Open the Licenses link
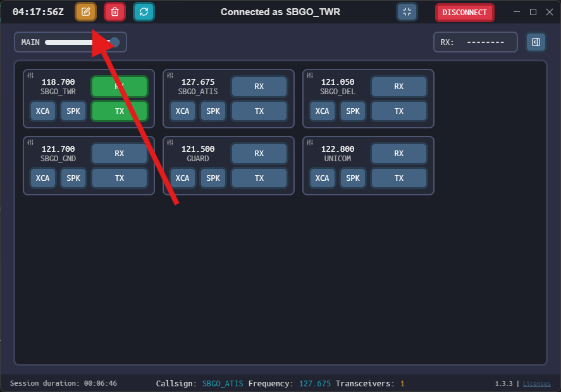 536,384
